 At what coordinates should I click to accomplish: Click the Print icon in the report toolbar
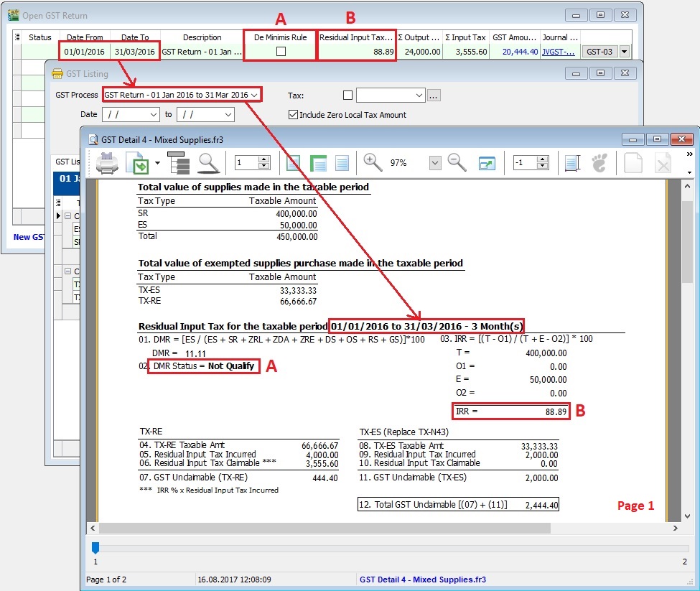click(106, 163)
